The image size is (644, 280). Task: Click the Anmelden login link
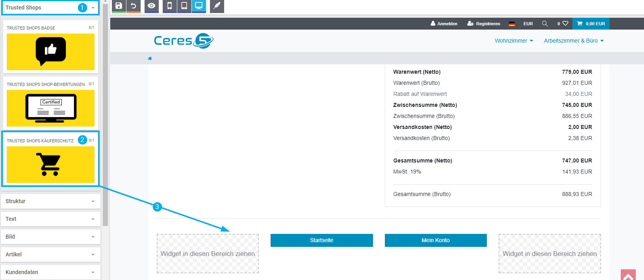click(444, 24)
